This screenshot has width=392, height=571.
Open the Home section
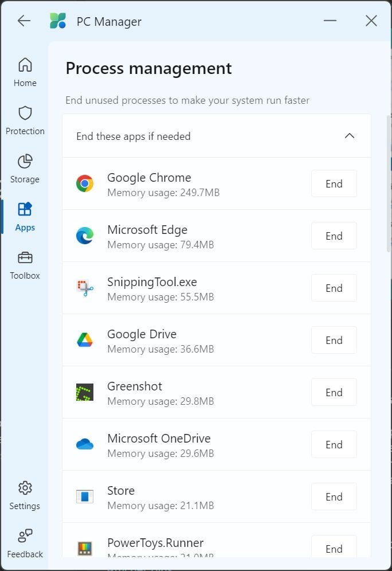point(25,72)
